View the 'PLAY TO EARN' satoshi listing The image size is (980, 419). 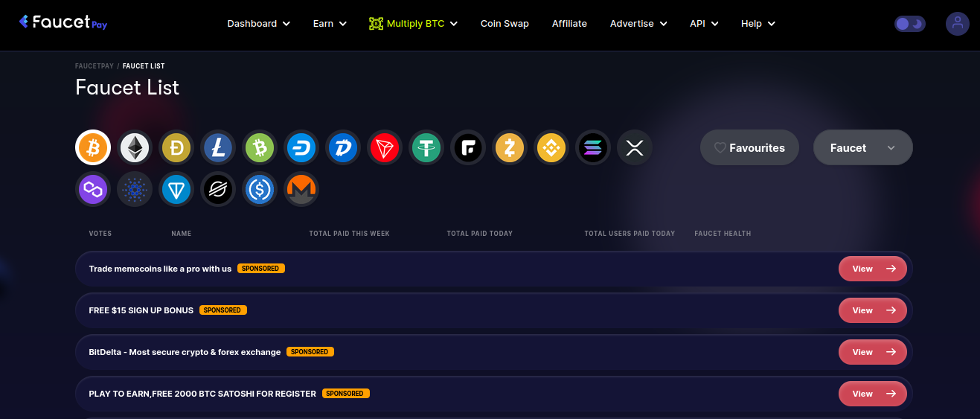pos(873,394)
